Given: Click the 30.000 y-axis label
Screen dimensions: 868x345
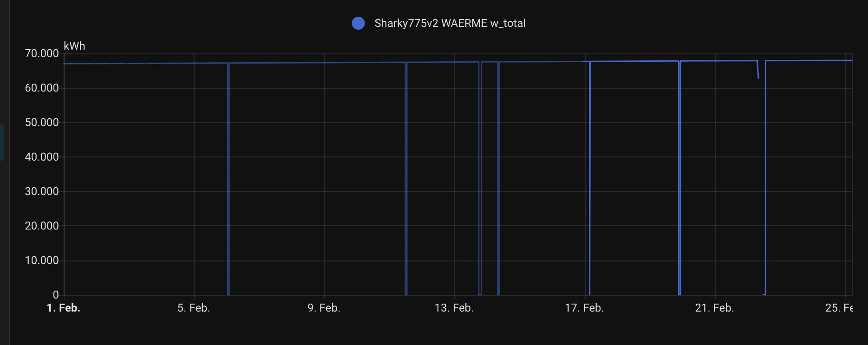Looking at the screenshot, I should tap(42, 191).
